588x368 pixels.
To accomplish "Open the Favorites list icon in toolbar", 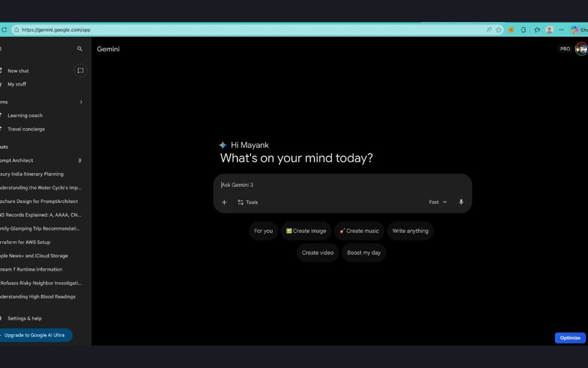I will pos(537,30).
